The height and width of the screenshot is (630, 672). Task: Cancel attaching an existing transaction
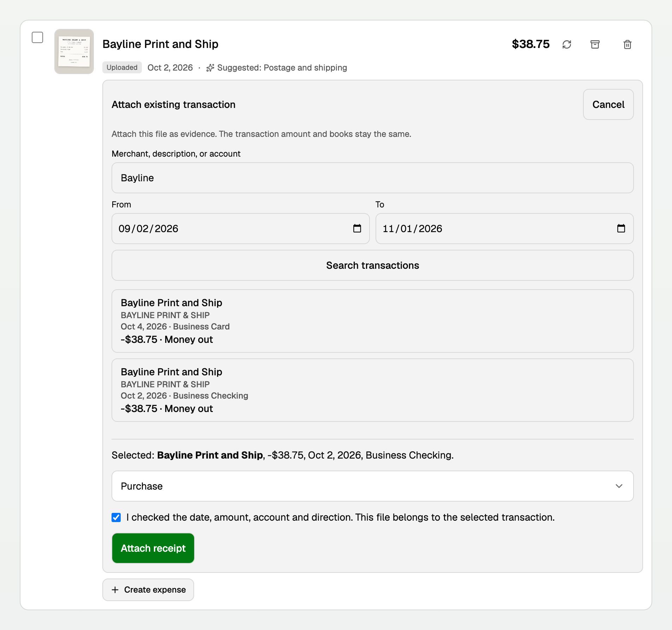[x=608, y=104]
